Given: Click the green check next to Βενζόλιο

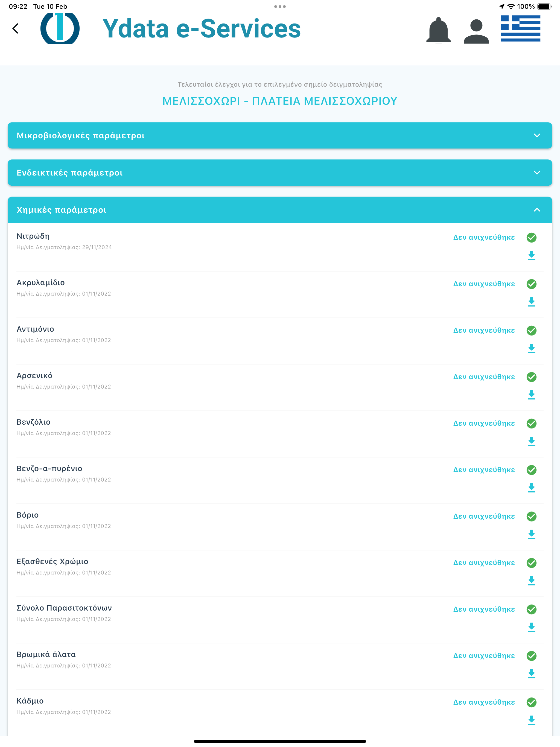Looking at the screenshot, I should click(x=531, y=424).
